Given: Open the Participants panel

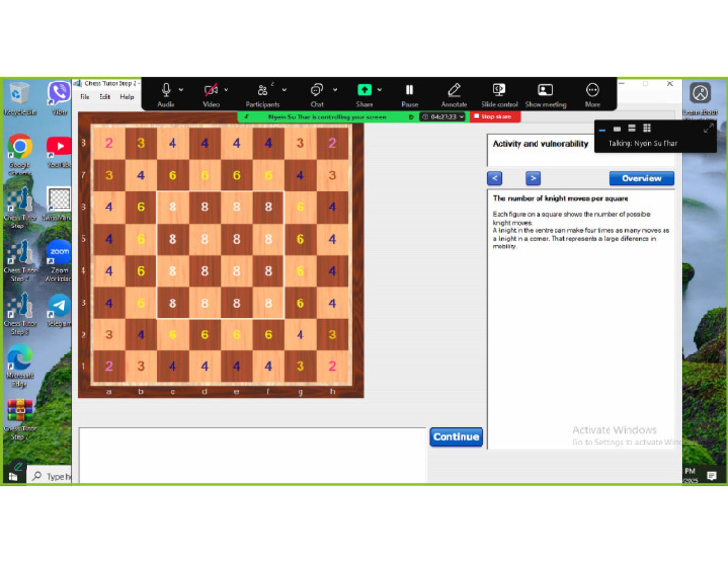Looking at the screenshot, I should tap(263, 95).
